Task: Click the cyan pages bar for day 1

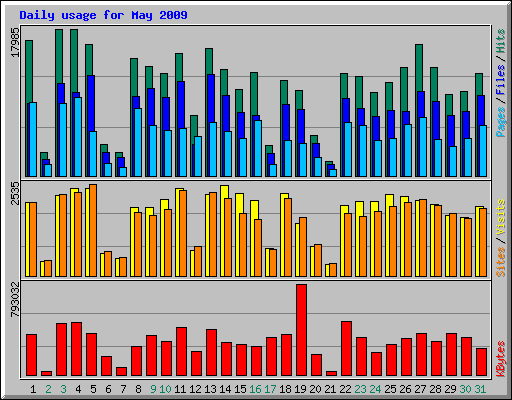Action: 33,139
